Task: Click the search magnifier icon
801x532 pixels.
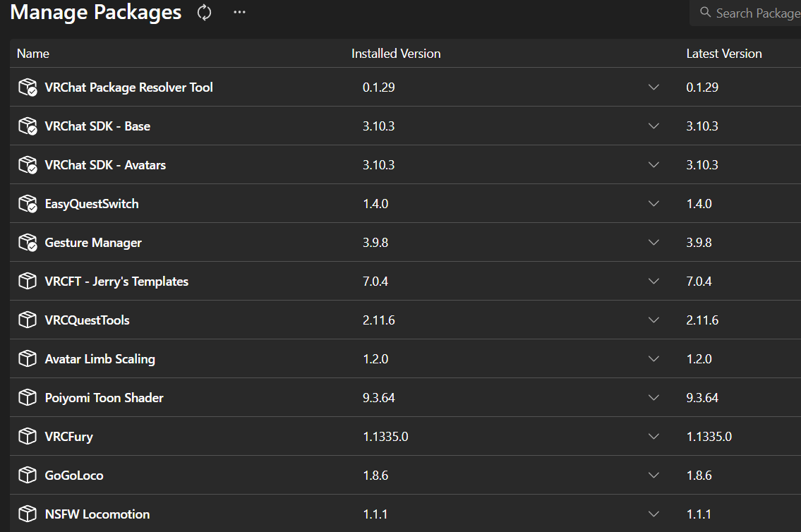Action: point(706,12)
